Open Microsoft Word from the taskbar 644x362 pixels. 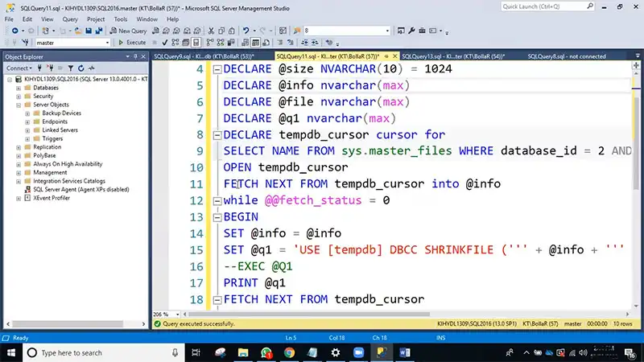[405, 352]
